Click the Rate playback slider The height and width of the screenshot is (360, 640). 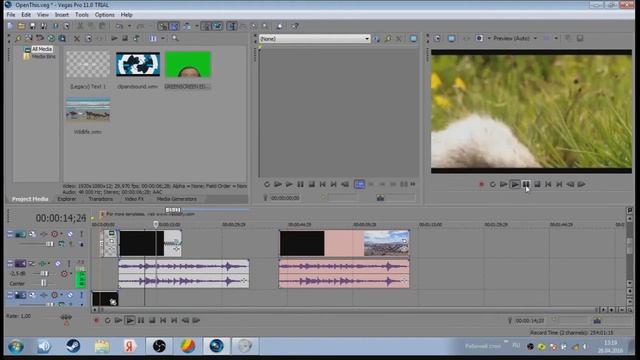66,317
